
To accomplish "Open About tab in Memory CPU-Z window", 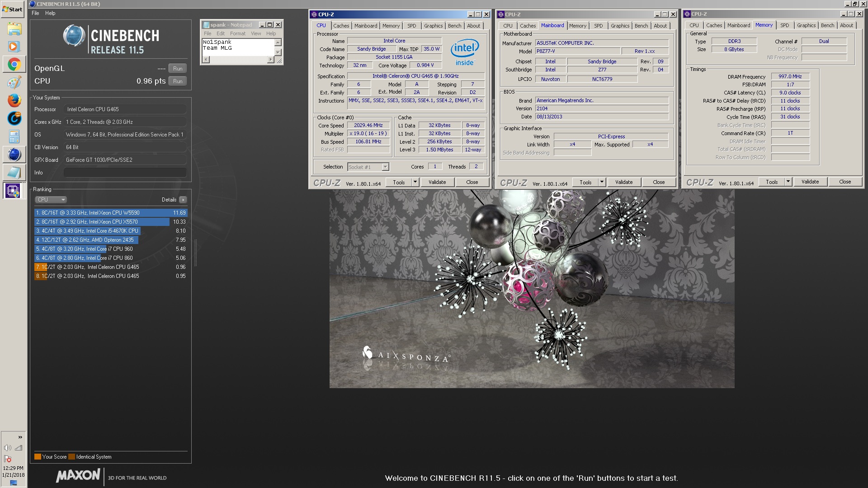I will (x=846, y=25).
